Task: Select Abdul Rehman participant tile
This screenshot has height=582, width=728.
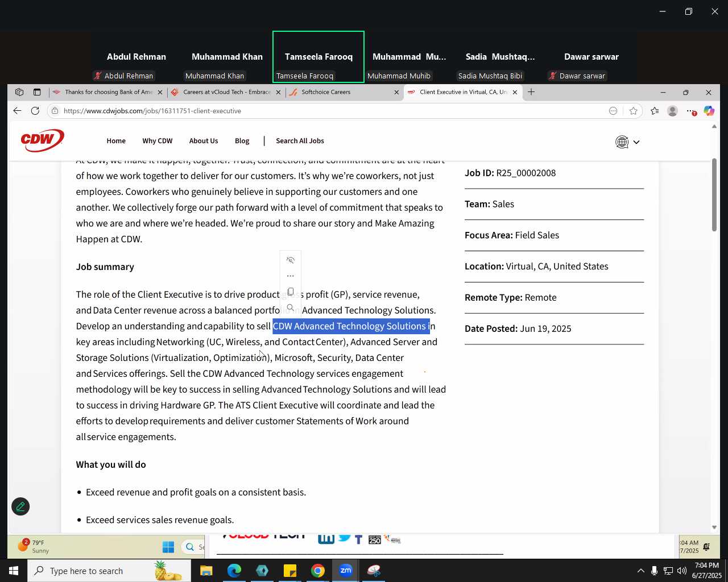Action: [136, 57]
